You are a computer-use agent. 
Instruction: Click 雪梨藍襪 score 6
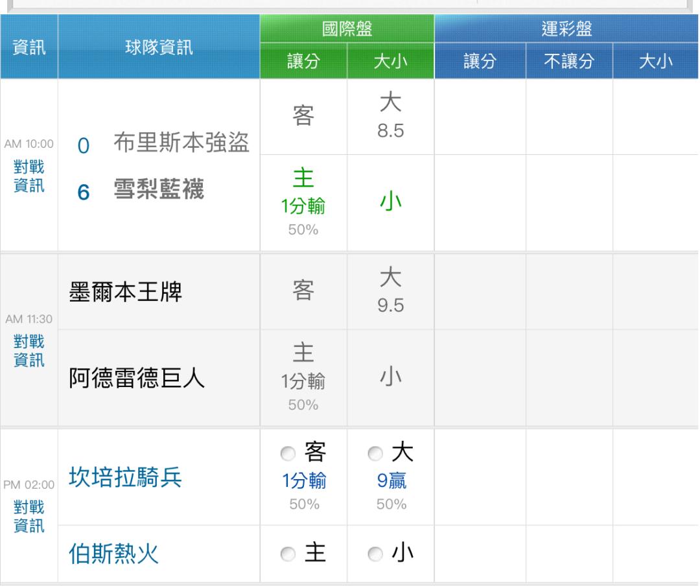point(84,193)
